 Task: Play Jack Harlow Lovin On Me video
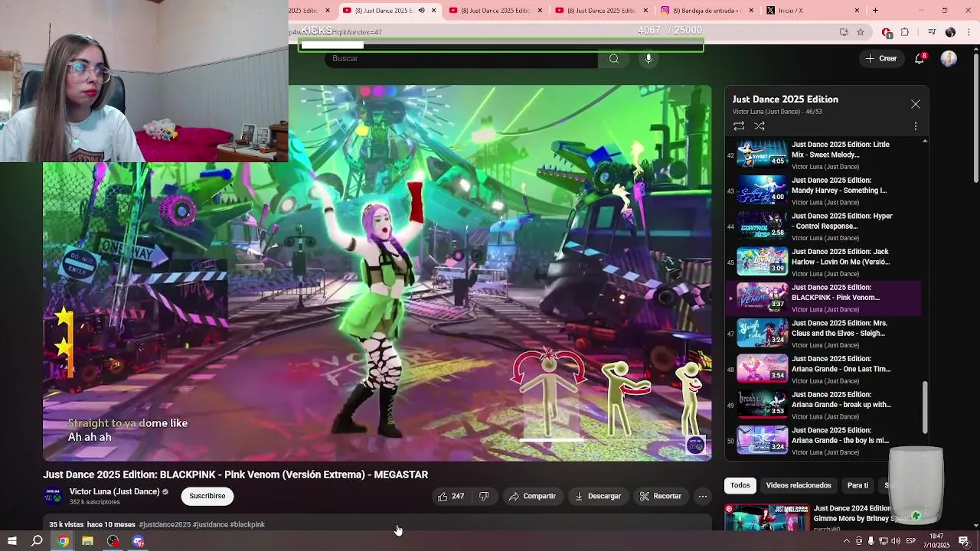(824, 262)
